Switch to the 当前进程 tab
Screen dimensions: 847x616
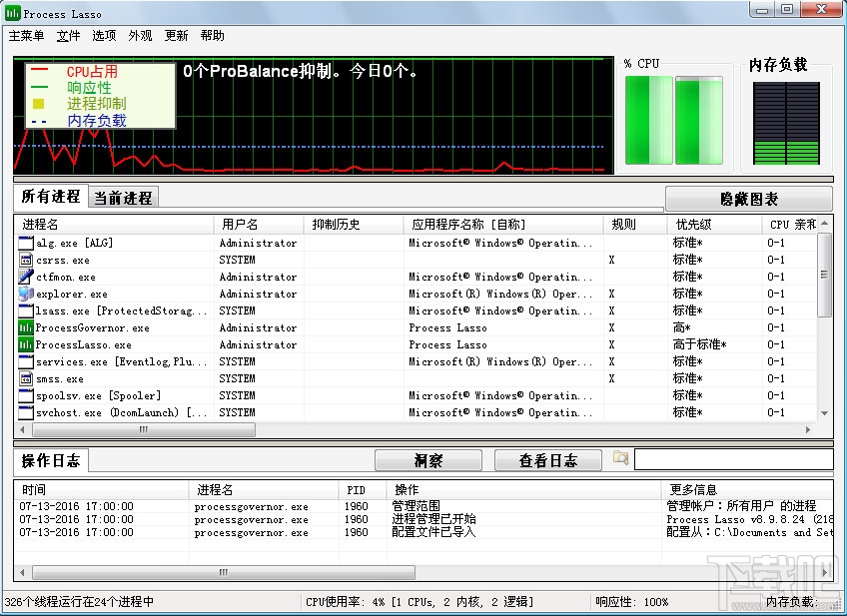click(x=123, y=198)
